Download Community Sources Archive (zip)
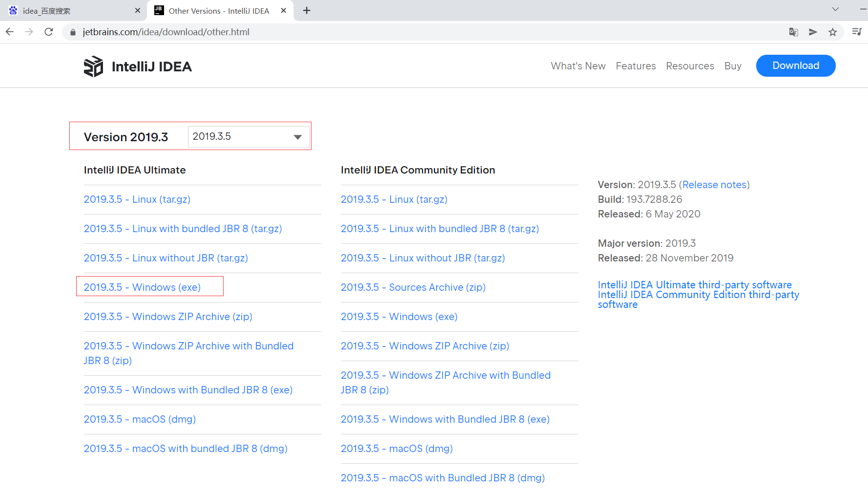The width and height of the screenshot is (868, 496). 413,287
